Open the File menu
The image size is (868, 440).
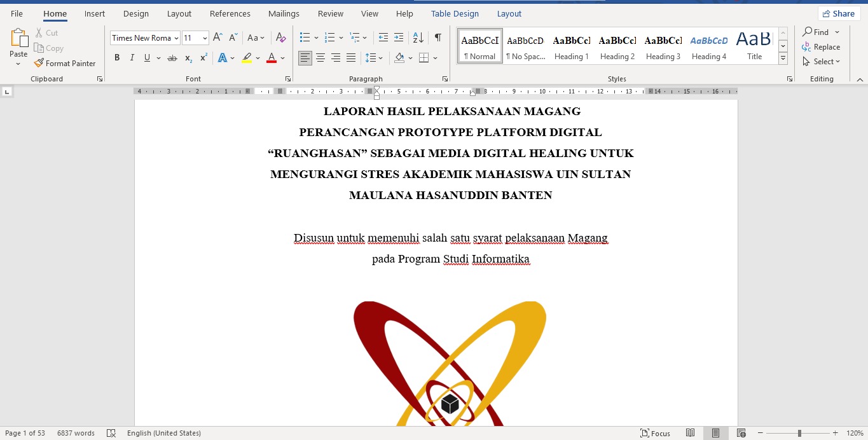[17, 13]
